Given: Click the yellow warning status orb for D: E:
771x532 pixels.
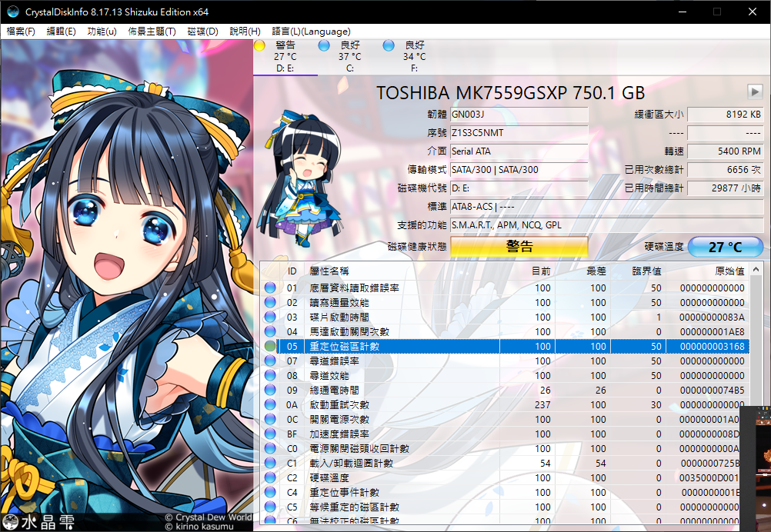Looking at the screenshot, I should tap(259, 45).
